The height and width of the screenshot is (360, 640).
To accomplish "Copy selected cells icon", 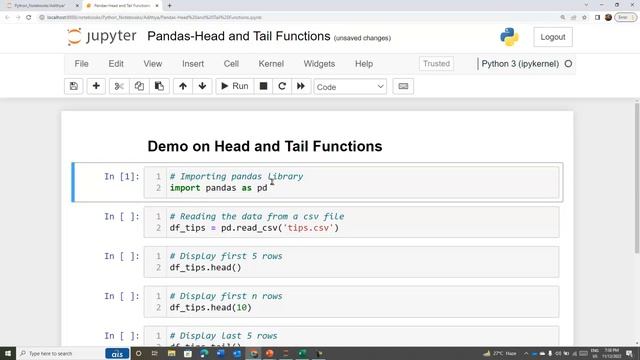I will pos(139,86).
